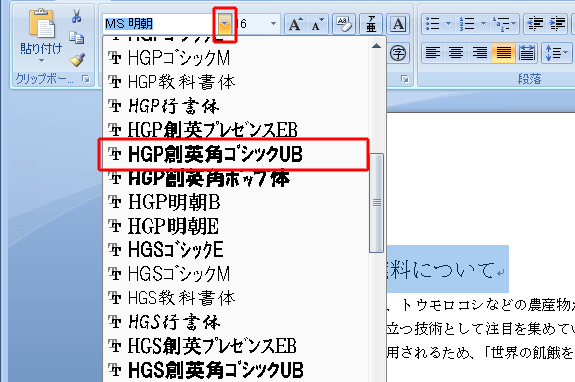Click the Shrink Font button
The height and width of the screenshot is (382, 575).
click(317, 24)
